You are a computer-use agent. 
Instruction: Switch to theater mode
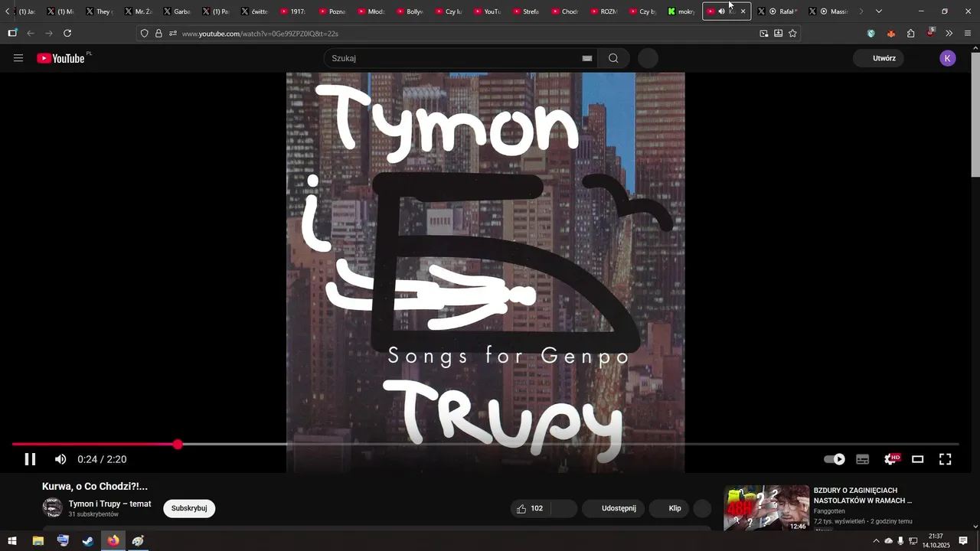pos(918,459)
